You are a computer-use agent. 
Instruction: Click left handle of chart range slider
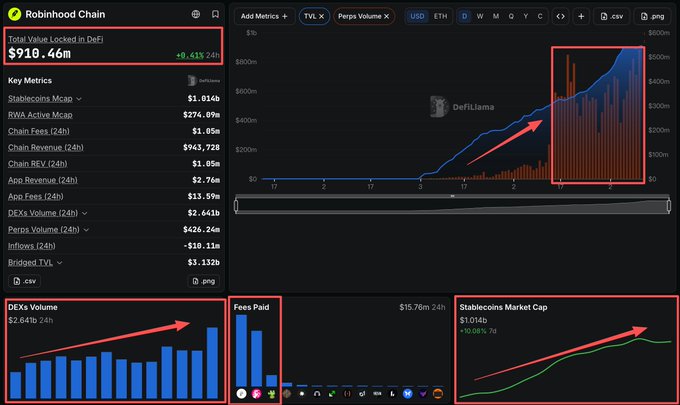[236, 206]
